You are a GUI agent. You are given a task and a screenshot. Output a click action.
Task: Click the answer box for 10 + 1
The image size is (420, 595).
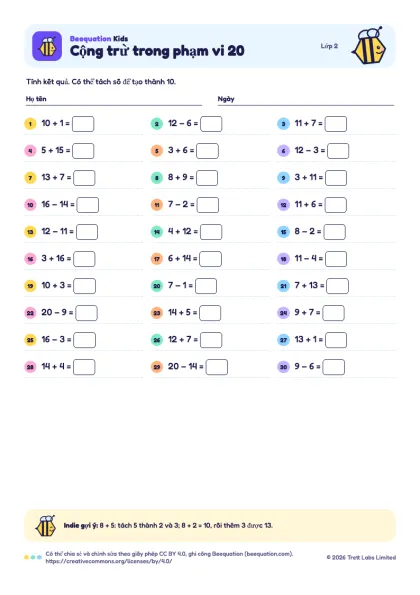[83, 124]
